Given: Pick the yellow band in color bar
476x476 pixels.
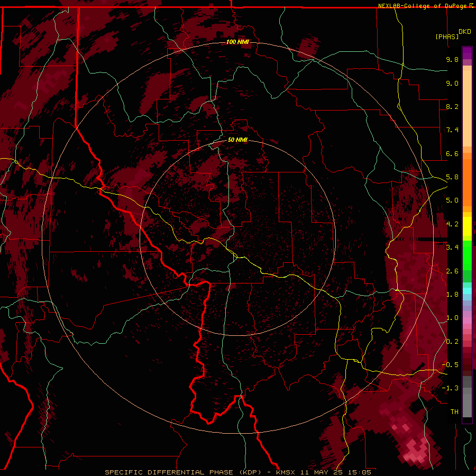Looking at the screenshot, I should point(467,226).
